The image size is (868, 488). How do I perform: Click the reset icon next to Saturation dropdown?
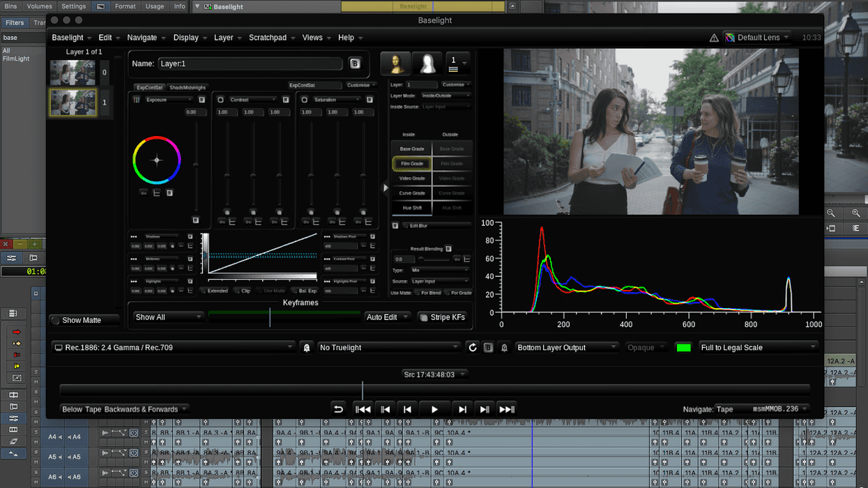369,100
